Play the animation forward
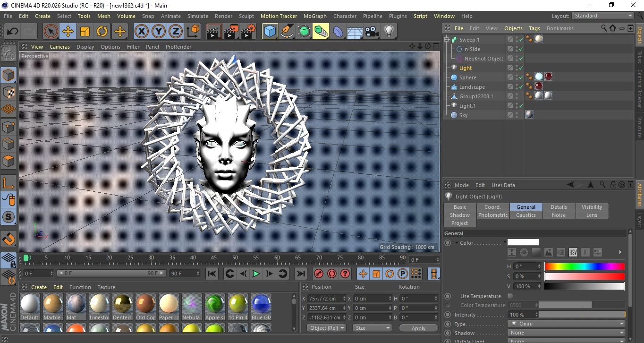The image size is (644, 343). click(256, 274)
